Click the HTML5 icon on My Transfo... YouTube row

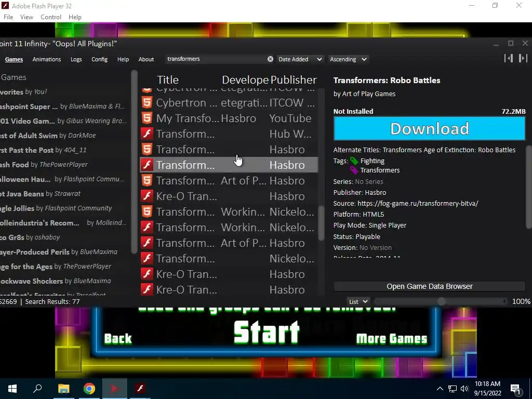tap(147, 118)
